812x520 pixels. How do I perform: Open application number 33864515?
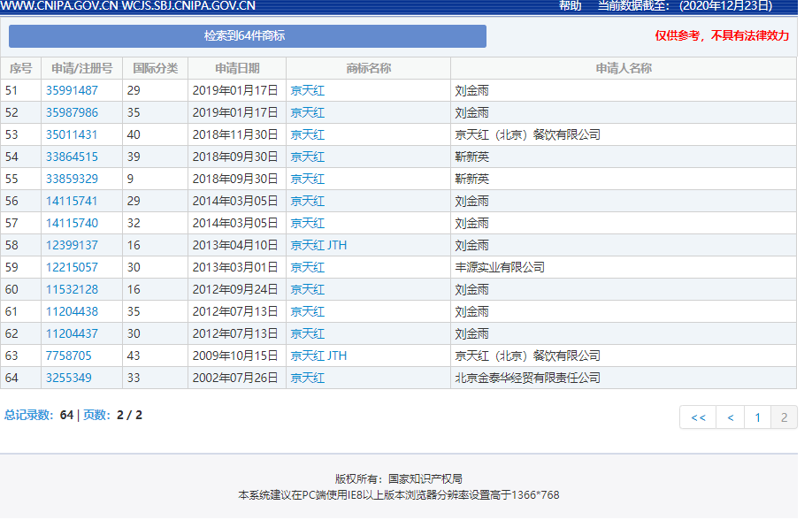click(72, 157)
